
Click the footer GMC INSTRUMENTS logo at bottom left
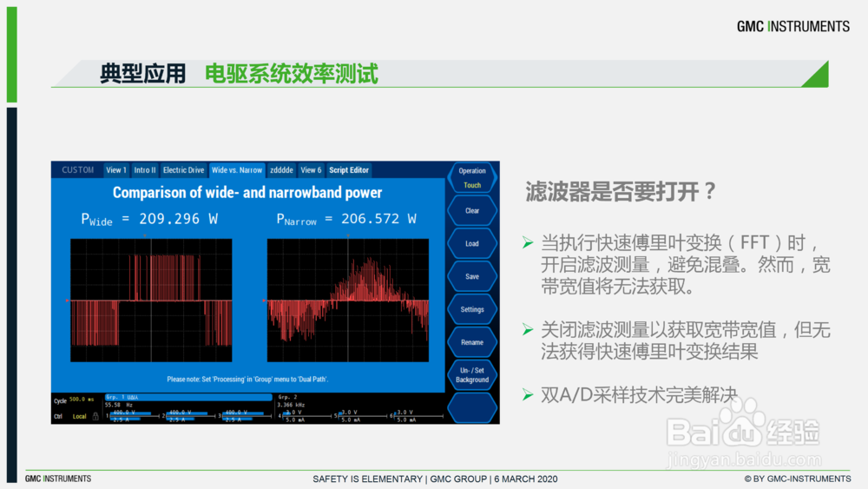pyautogui.click(x=58, y=479)
